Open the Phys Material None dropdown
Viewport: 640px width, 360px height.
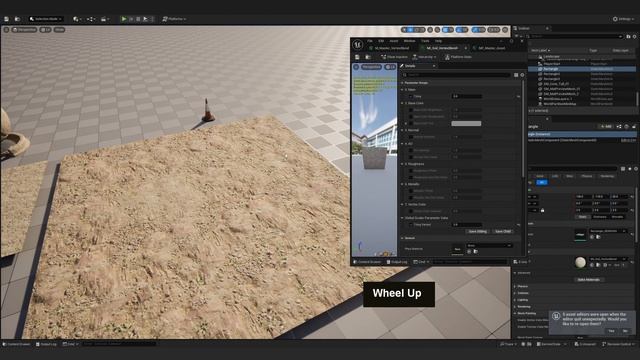[489, 246]
